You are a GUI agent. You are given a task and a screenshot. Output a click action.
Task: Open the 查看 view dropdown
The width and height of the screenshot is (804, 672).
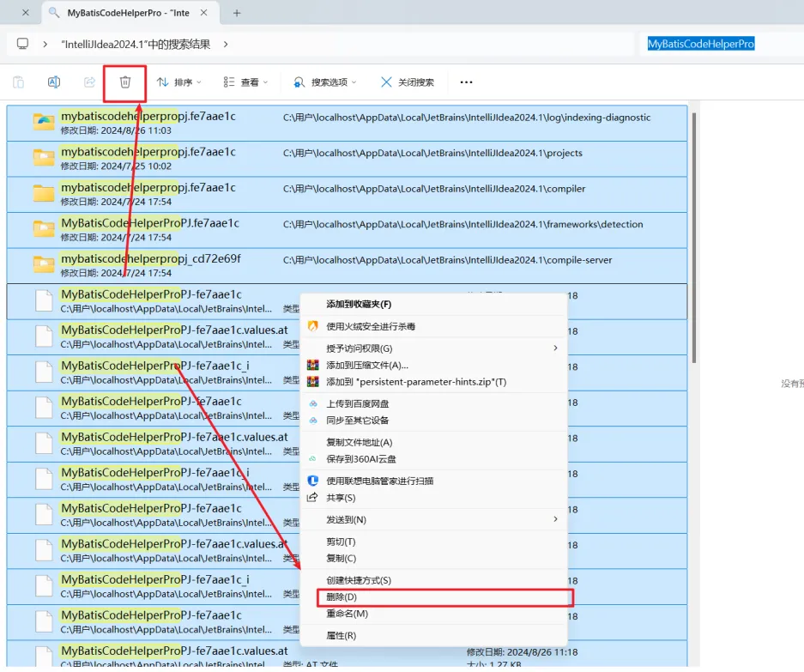coord(245,82)
